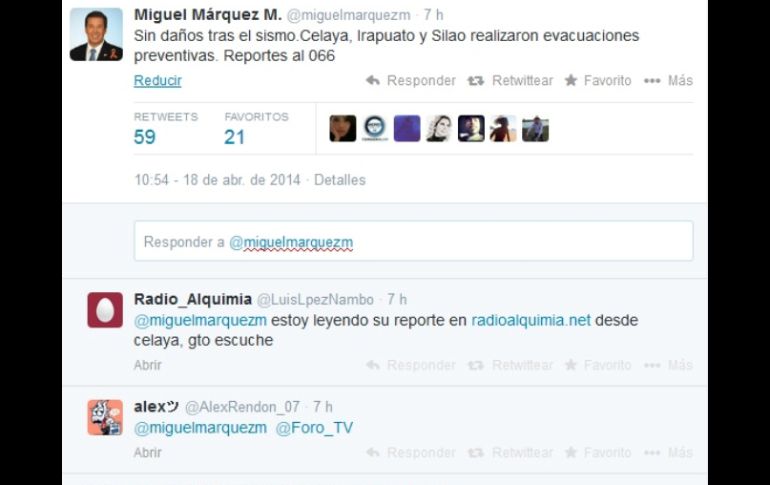Open the tweet Detalles link
Viewport: 770px width, 485px height.
click(x=340, y=180)
